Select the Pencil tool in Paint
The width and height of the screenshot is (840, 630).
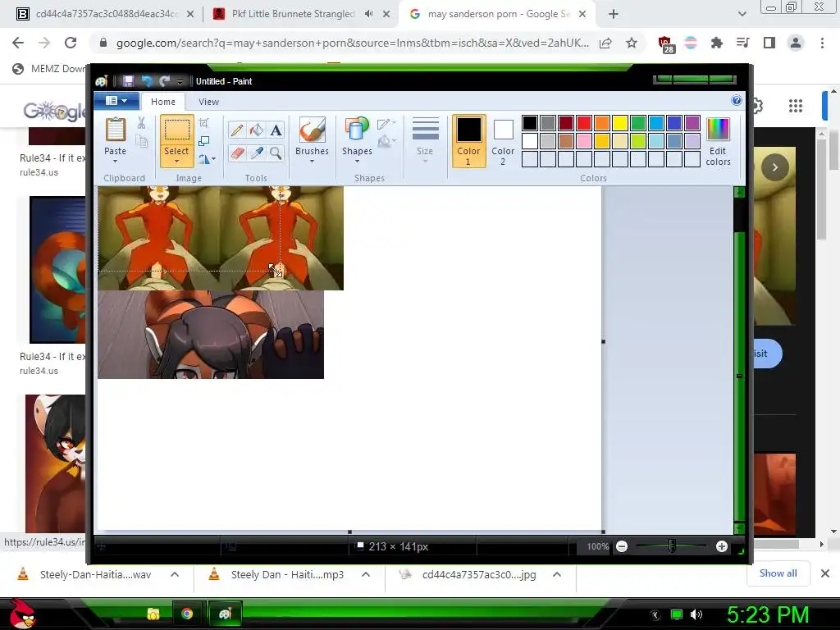click(237, 130)
